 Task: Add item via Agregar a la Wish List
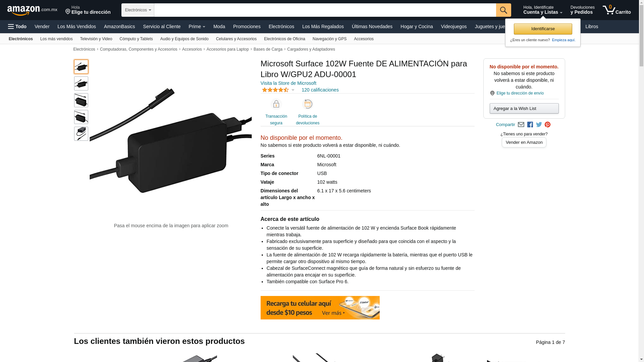524,108
